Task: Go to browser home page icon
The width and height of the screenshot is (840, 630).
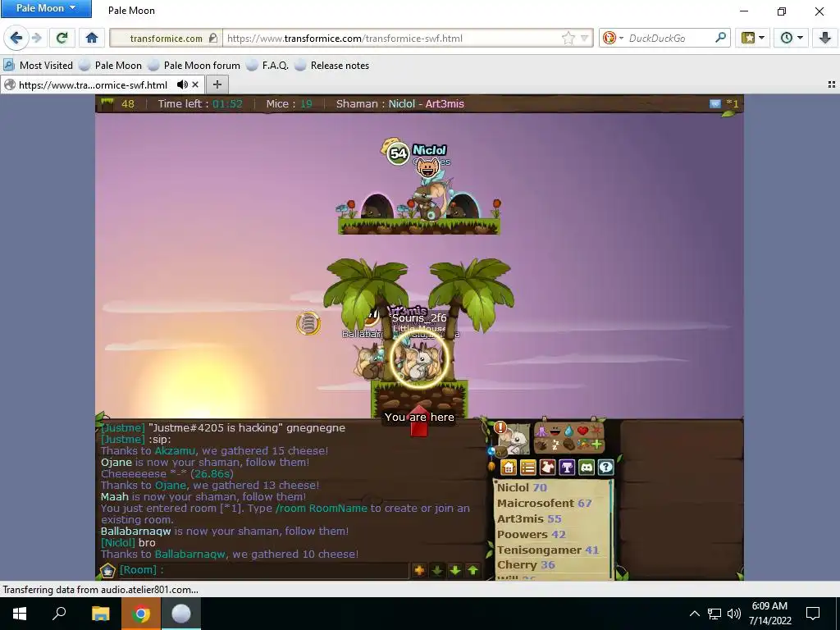Action: [92, 38]
